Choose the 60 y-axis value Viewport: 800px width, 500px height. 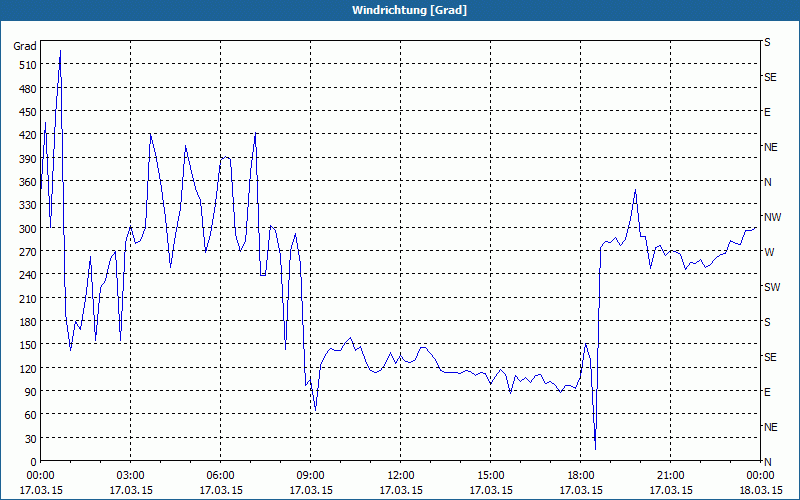pos(31,415)
